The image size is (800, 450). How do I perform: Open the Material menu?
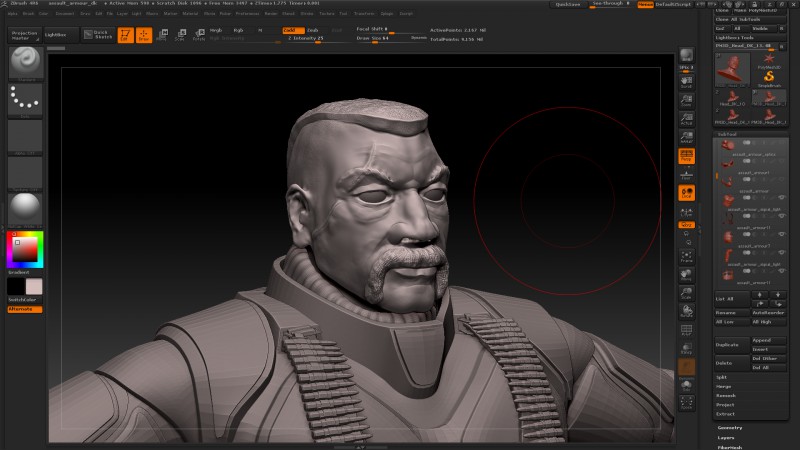[x=190, y=14]
